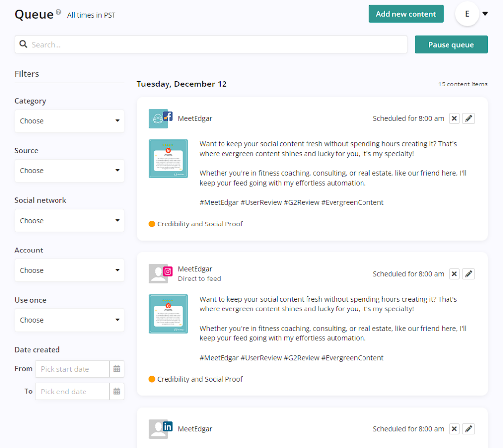Click the All times in PST text

(x=91, y=15)
